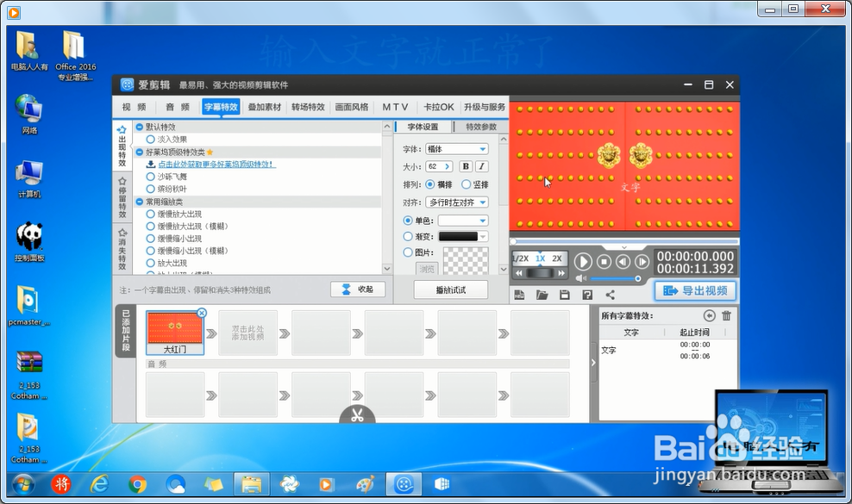
Task: Share the project with the share icon
Action: click(x=611, y=295)
